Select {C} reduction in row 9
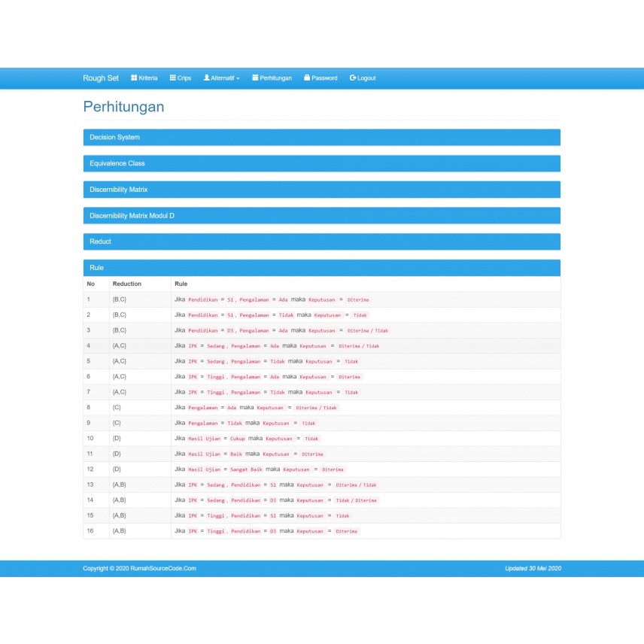 click(117, 423)
